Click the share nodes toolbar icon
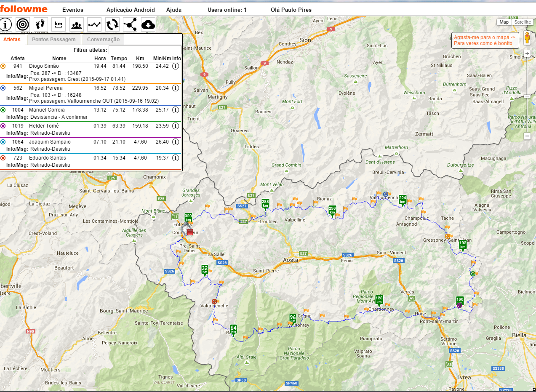Viewport: 536px width, 392px height. pos(130,24)
